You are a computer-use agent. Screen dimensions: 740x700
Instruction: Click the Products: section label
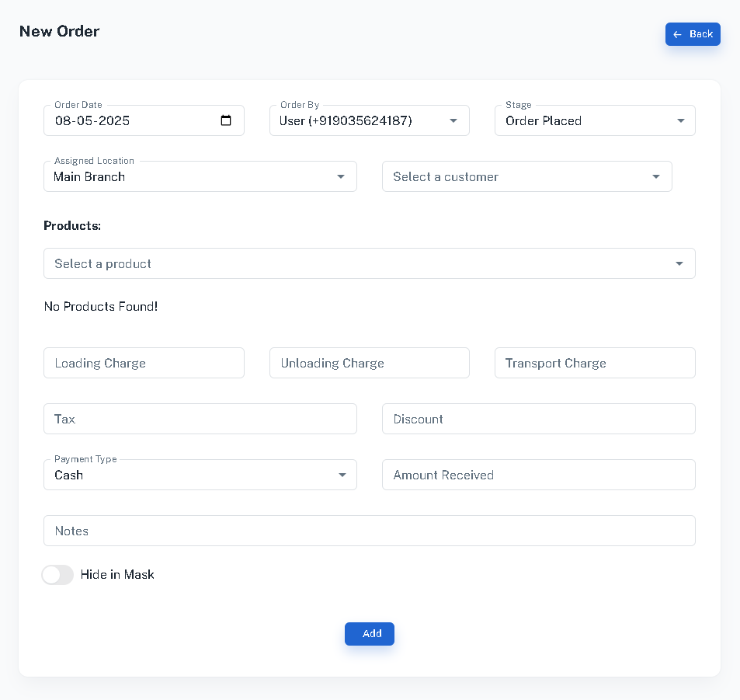pos(72,226)
